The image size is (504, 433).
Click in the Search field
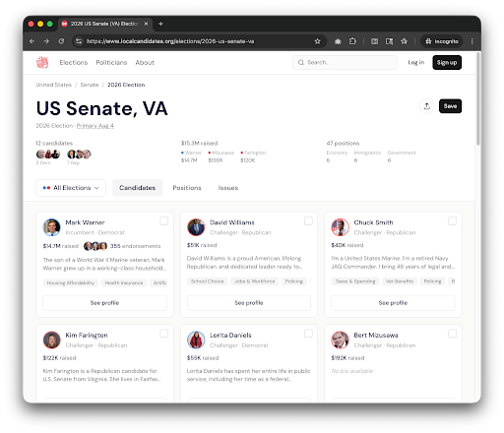tap(345, 62)
